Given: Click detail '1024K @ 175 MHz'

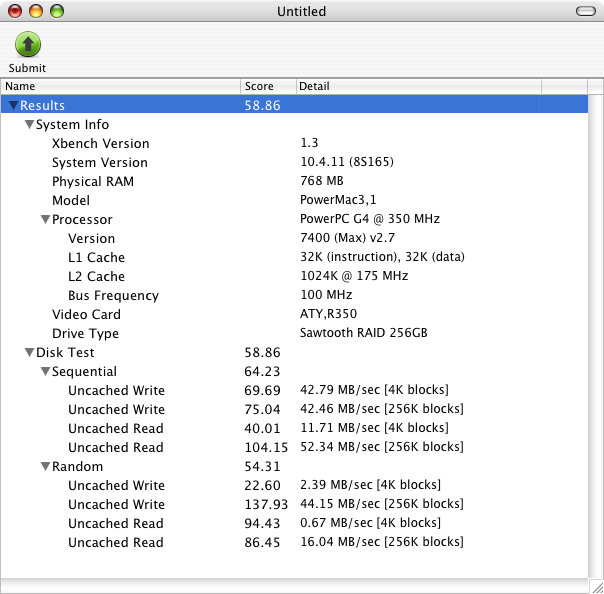Looking at the screenshot, I should pyautogui.click(x=354, y=276).
